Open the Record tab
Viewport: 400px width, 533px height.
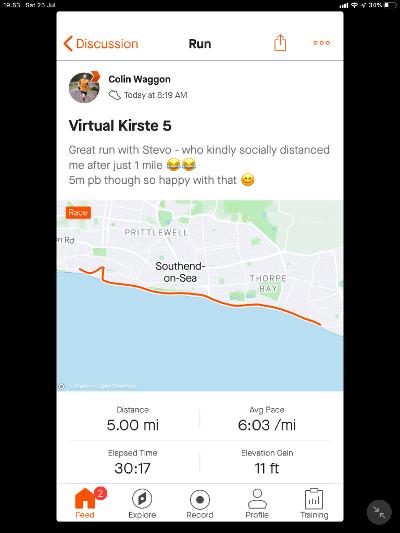click(x=200, y=504)
